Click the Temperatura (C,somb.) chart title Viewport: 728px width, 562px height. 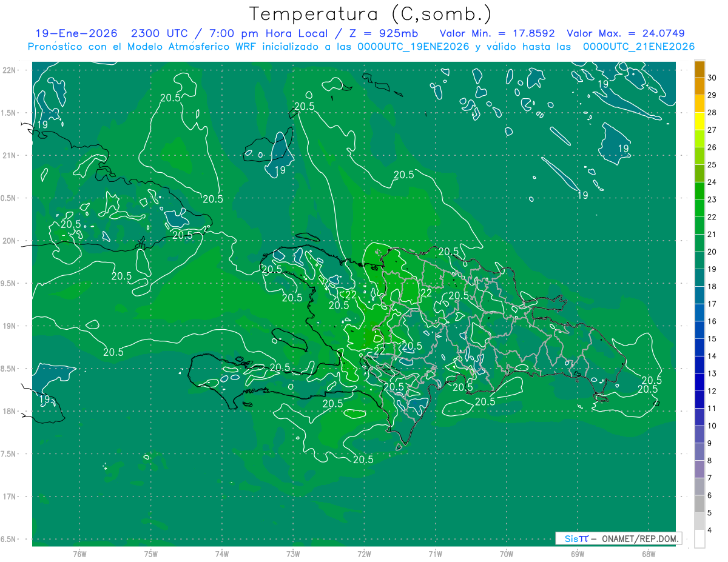coord(371,13)
